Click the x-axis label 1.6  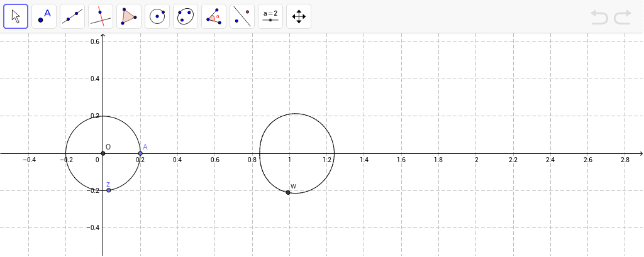pos(401,160)
